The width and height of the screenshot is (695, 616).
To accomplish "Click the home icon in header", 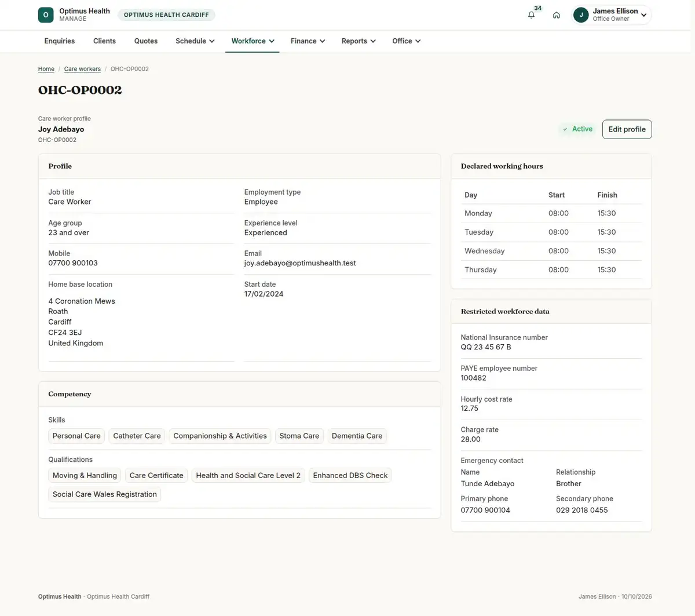I will pyautogui.click(x=556, y=15).
